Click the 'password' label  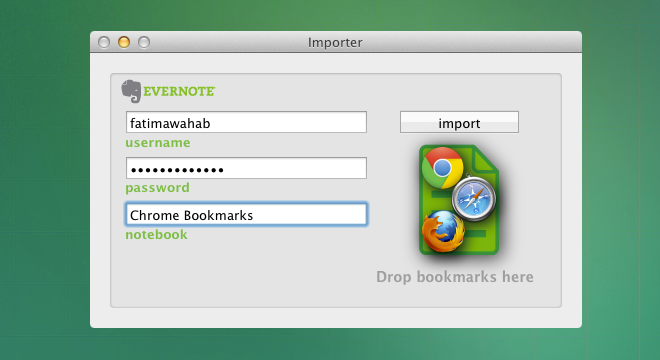157,188
